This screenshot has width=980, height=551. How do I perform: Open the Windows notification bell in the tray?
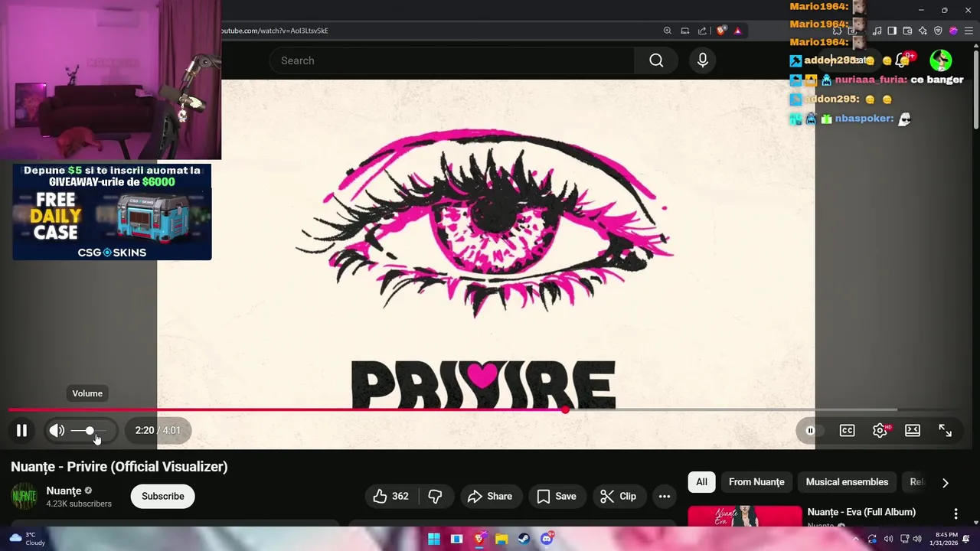(x=967, y=539)
